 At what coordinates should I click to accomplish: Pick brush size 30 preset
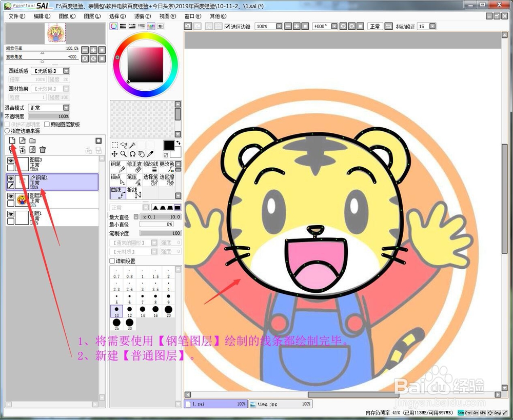(x=130, y=324)
